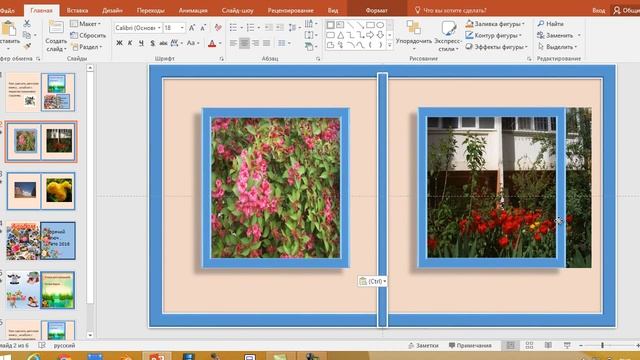Image resolution: width=640 pixels, height=360 pixels.
Task: Toggle strikethrough abc formatting
Action: coord(163,43)
